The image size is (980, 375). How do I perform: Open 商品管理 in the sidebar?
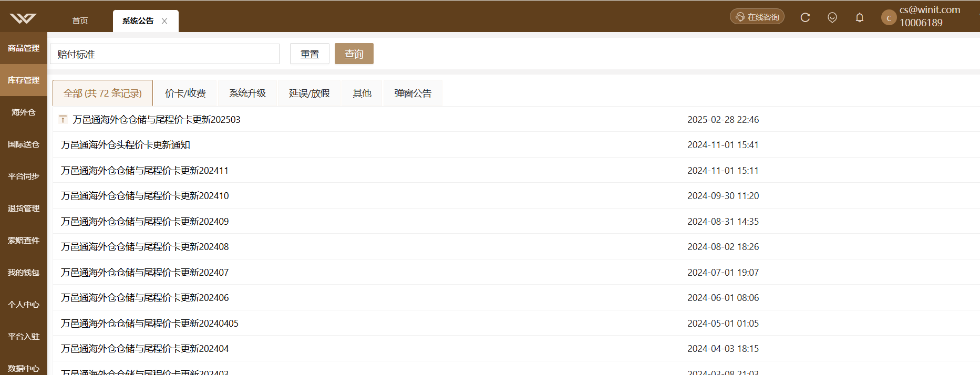24,48
